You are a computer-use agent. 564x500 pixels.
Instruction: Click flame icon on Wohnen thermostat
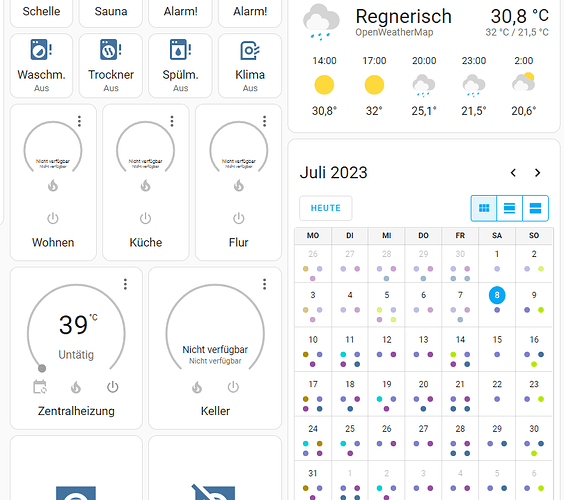tap(53, 186)
